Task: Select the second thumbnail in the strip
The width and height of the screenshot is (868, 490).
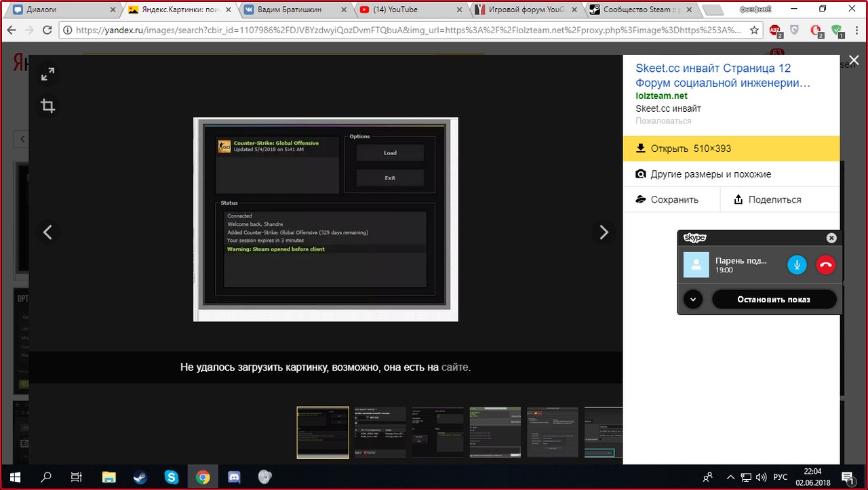Action: 380,432
